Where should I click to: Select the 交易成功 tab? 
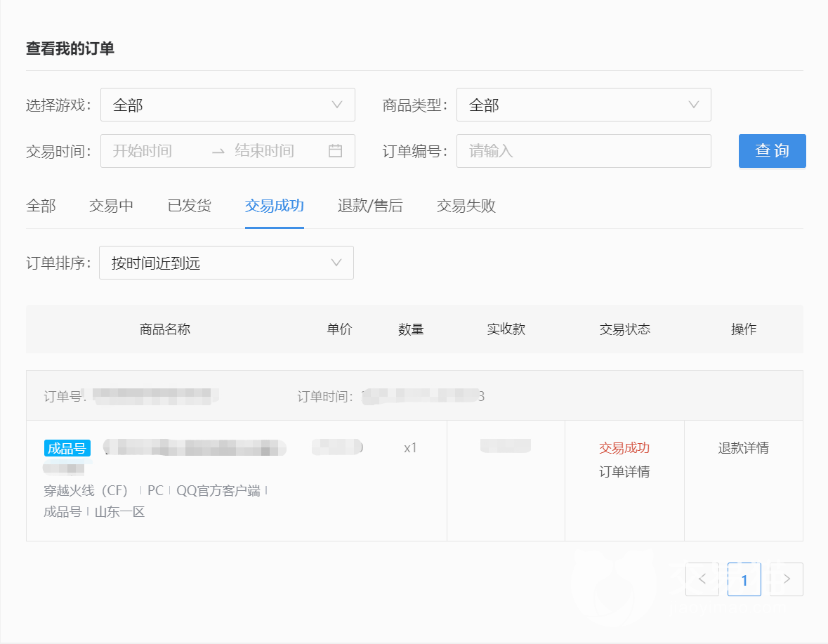point(274,206)
